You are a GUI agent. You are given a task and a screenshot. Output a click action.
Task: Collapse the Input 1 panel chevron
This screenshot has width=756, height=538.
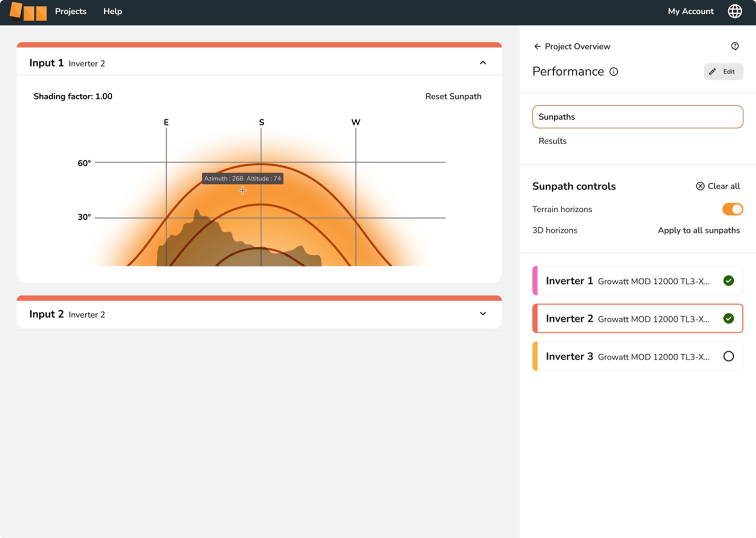(x=483, y=62)
